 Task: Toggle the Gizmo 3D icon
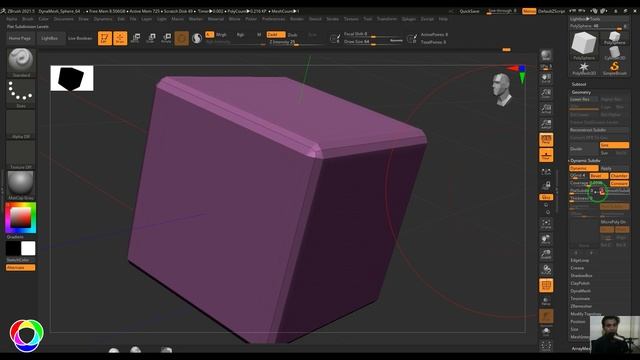[x=182, y=38]
